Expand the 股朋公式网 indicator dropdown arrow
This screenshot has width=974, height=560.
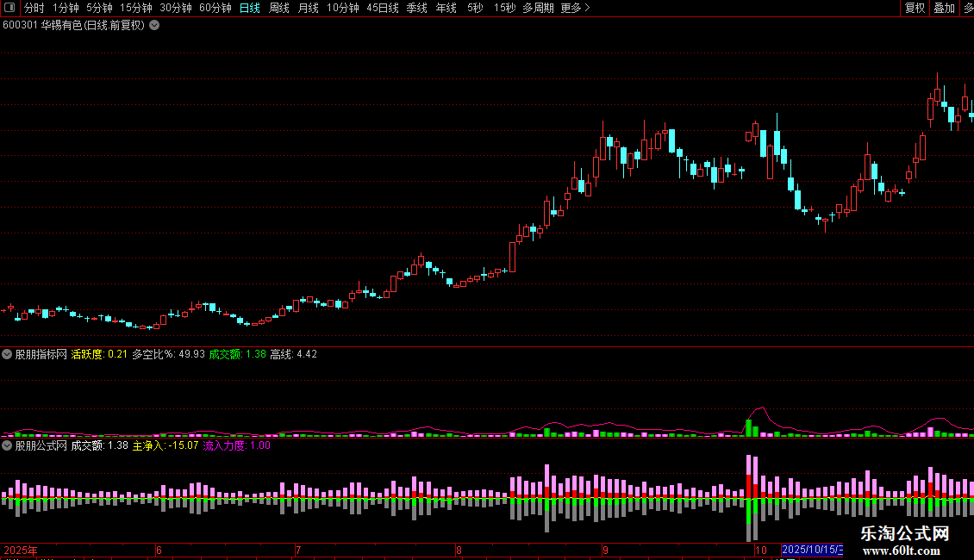pyautogui.click(x=7, y=445)
